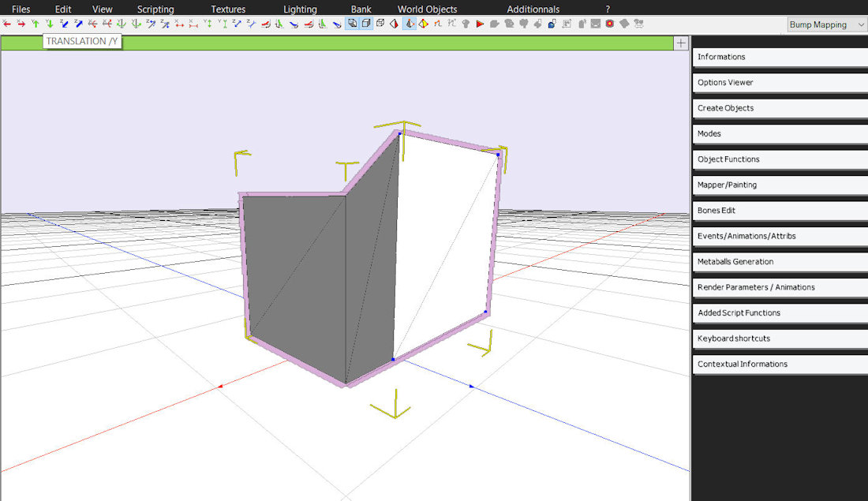Viewport: 868px width, 501px height.
Task: Click the blue cube with arrow icon
Action: pos(552,24)
